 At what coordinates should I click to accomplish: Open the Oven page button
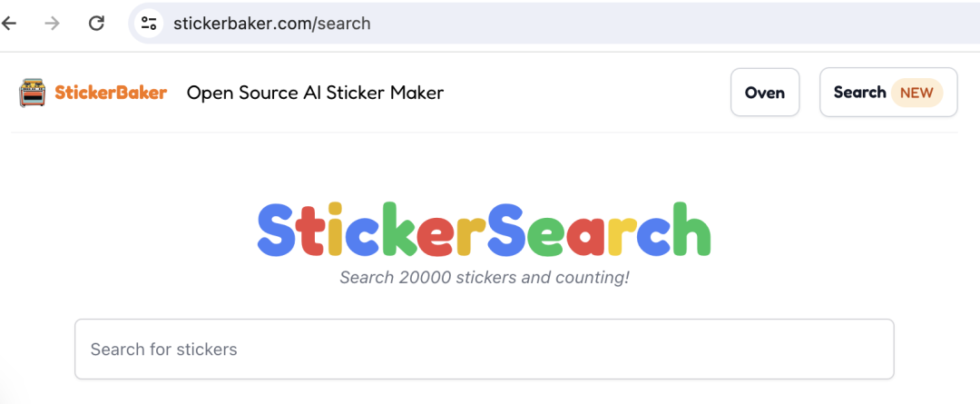(764, 93)
